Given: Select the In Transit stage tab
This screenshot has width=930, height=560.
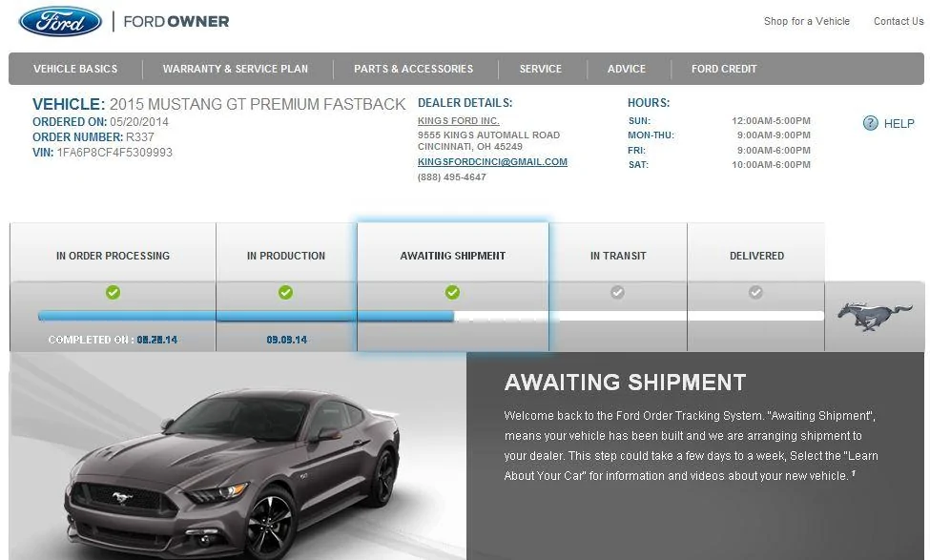Looking at the screenshot, I should click(x=618, y=256).
